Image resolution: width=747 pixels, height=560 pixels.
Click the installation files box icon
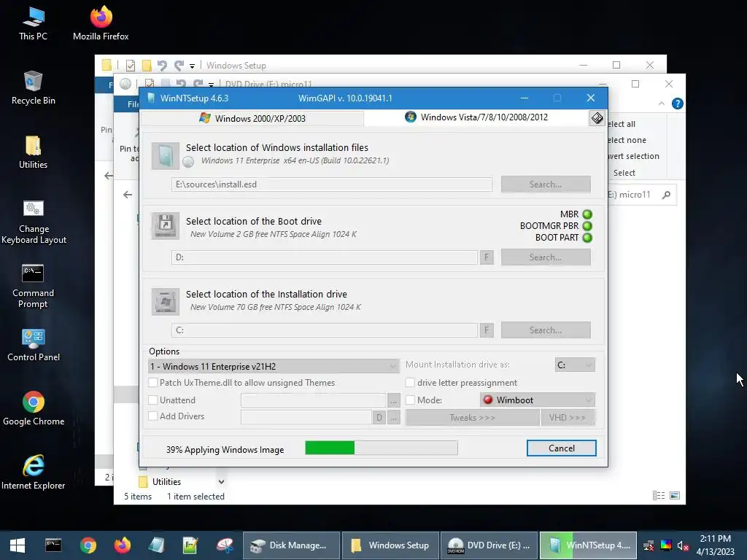[166, 156]
